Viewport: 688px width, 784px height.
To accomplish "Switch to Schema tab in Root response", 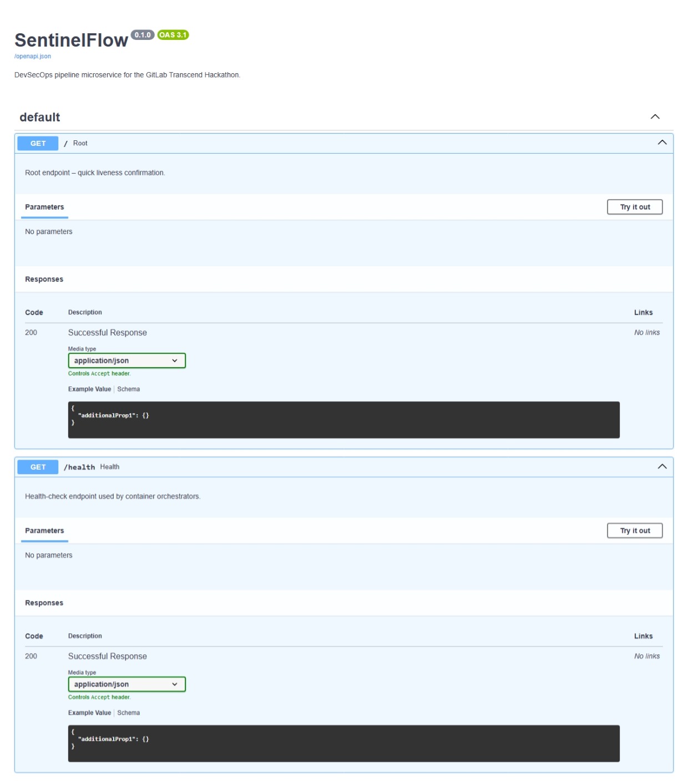I will (x=128, y=389).
